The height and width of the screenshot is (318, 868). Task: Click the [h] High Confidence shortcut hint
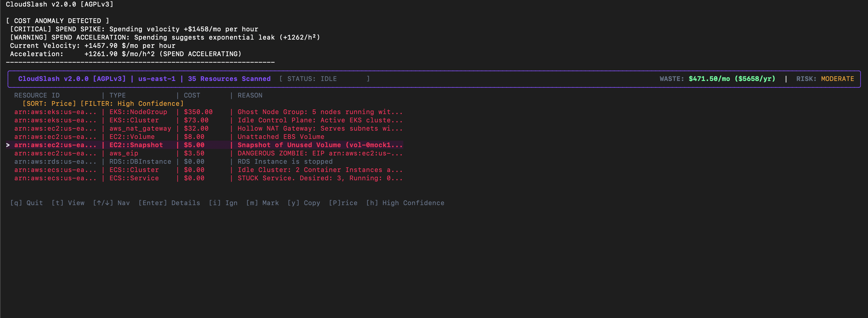[x=405, y=203]
